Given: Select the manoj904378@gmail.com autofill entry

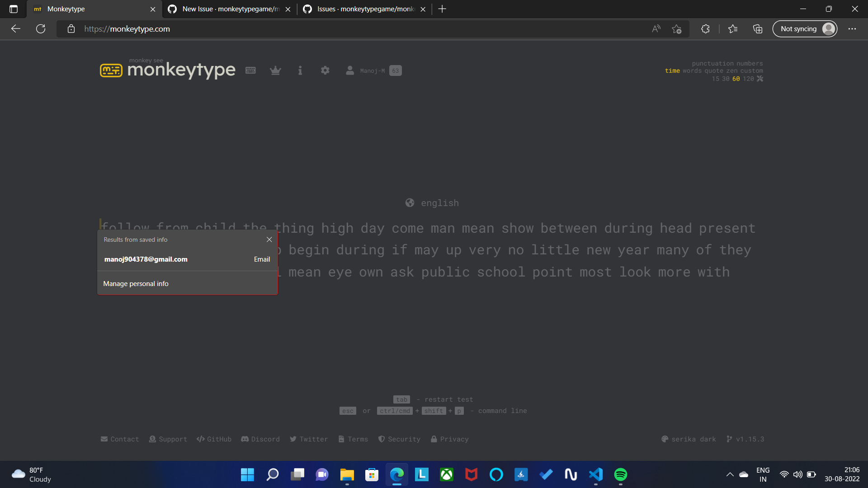Looking at the screenshot, I should (x=146, y=259).
